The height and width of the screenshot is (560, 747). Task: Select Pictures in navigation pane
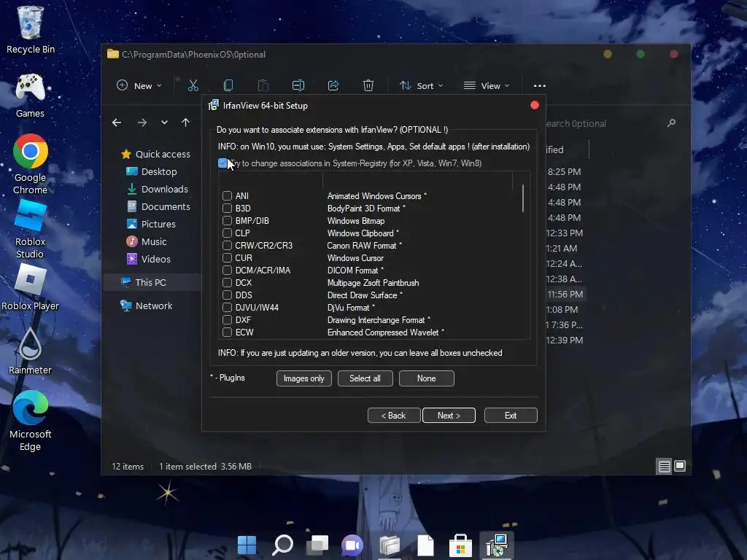[151, 224]
